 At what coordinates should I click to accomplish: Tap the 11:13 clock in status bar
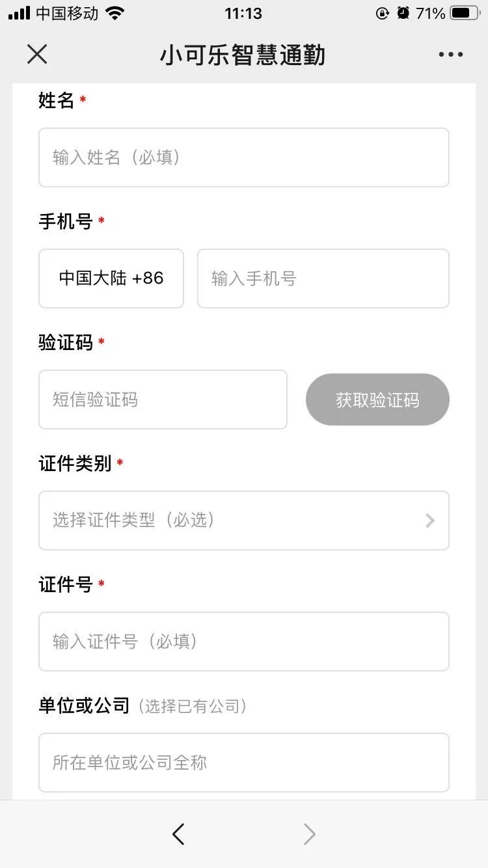[x=243, y=13]
